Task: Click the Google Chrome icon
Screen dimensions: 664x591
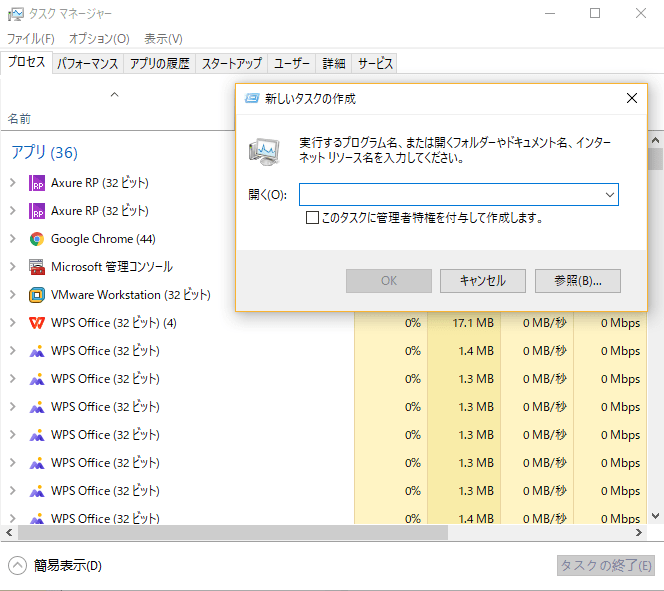Action: [x=37, y=239]
